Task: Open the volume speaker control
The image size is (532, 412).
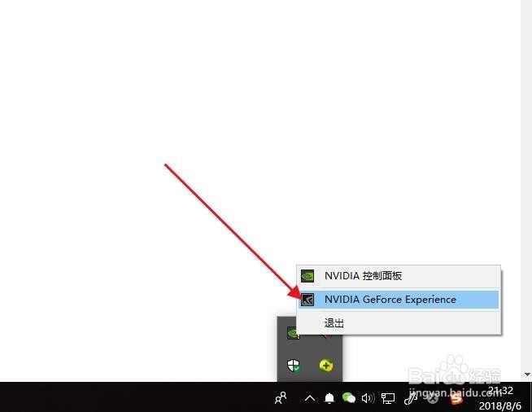Action: 368,398
